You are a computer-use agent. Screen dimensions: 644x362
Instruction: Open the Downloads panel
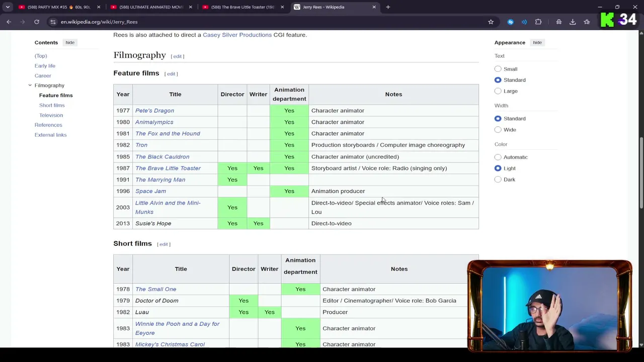(x=573, y=22)
